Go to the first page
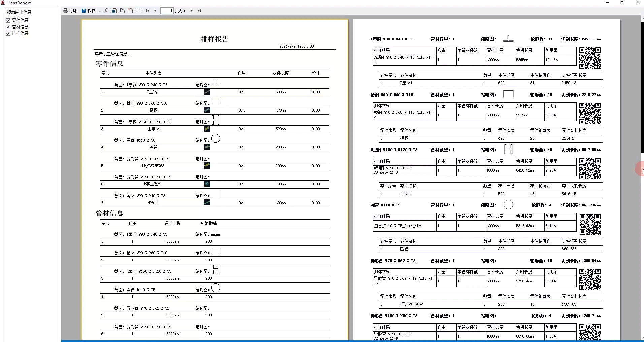The width and height of the screenshot is (644, 342). 148,11
